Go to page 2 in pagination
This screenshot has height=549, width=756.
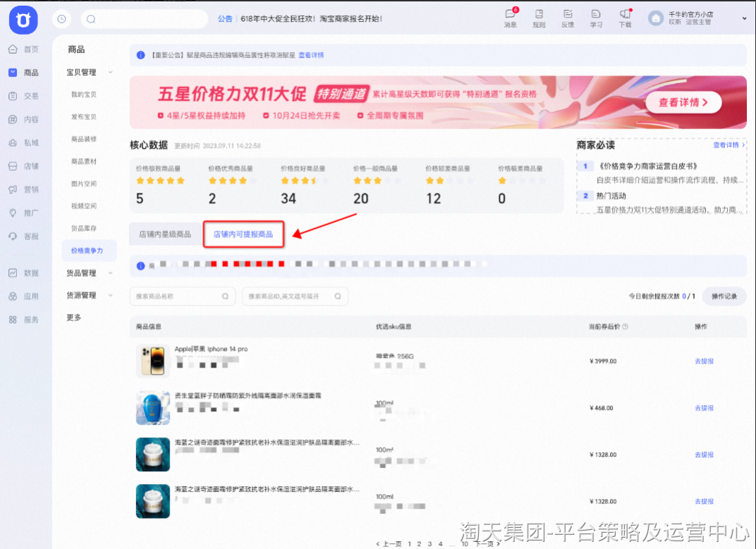pyautogui.click(x=418, y=543)
